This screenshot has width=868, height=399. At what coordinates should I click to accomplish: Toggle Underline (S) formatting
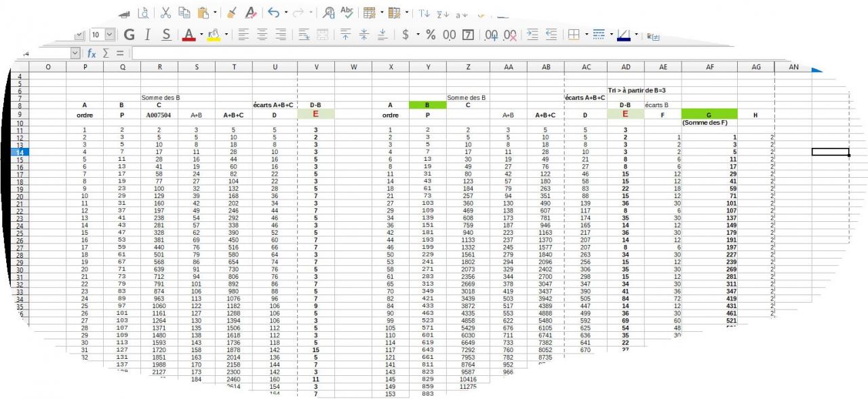tap(165, 34)
